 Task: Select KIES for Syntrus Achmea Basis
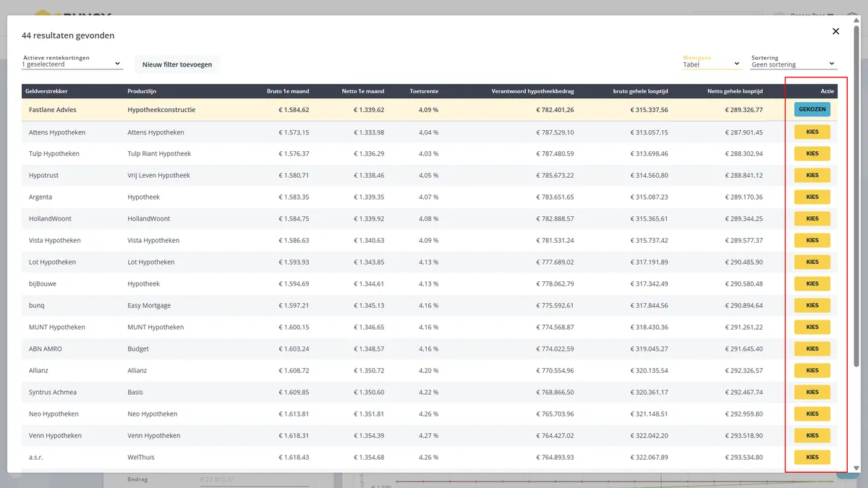tap(812, 392)
